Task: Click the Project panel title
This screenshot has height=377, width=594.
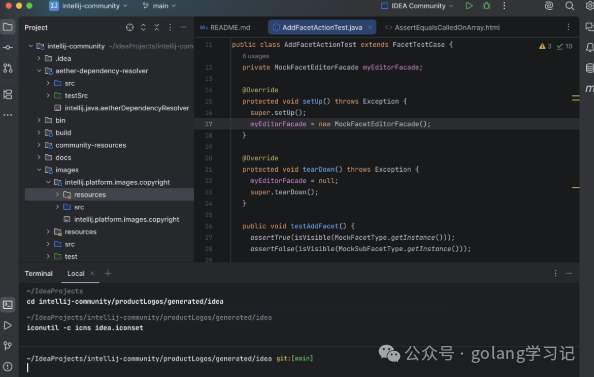Action: click(x=36, y=27)
